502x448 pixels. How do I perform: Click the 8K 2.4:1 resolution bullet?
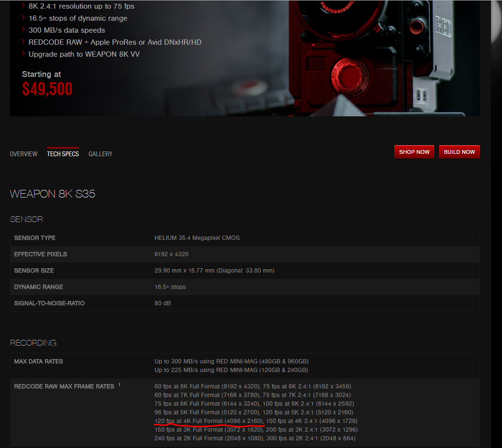point(81,6)
